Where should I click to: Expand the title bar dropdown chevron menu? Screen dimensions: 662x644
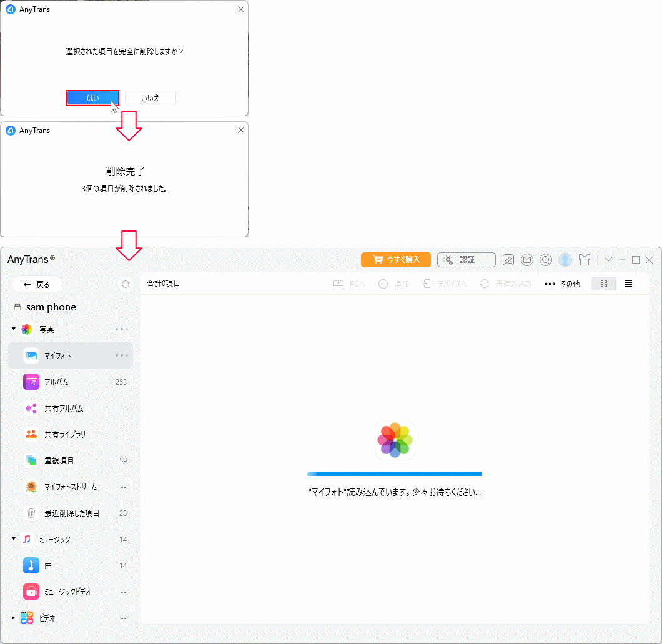coord(608,260)
